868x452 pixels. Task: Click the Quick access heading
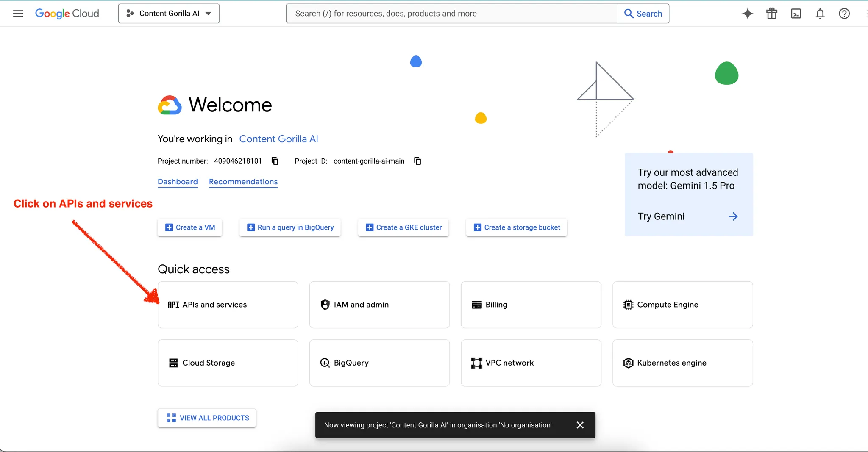coord(194,269)
